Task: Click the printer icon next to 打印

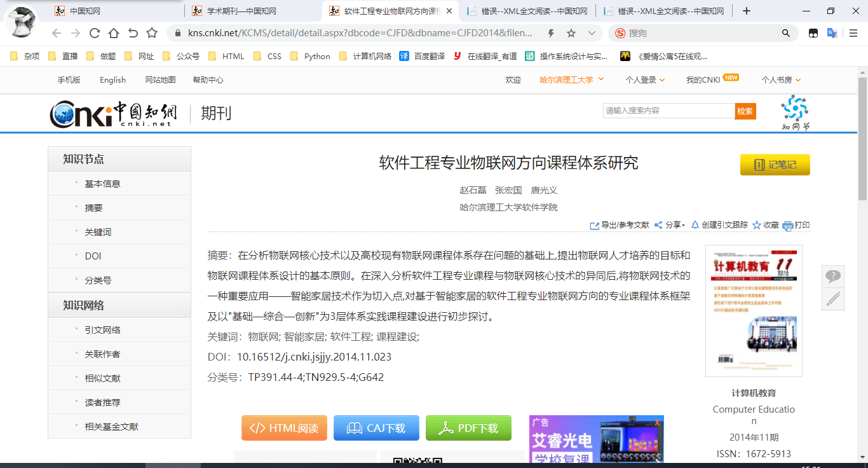Action: [x=788, y=226]
